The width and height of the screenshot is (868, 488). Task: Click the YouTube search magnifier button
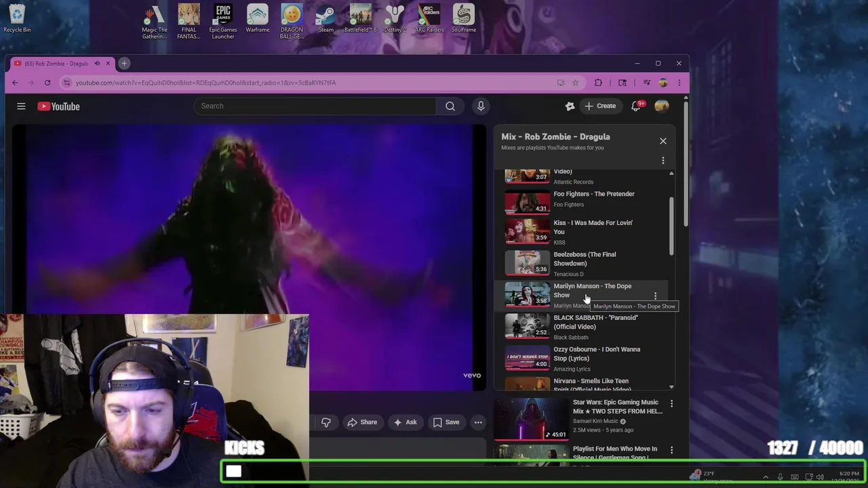[x=450, y=106]
